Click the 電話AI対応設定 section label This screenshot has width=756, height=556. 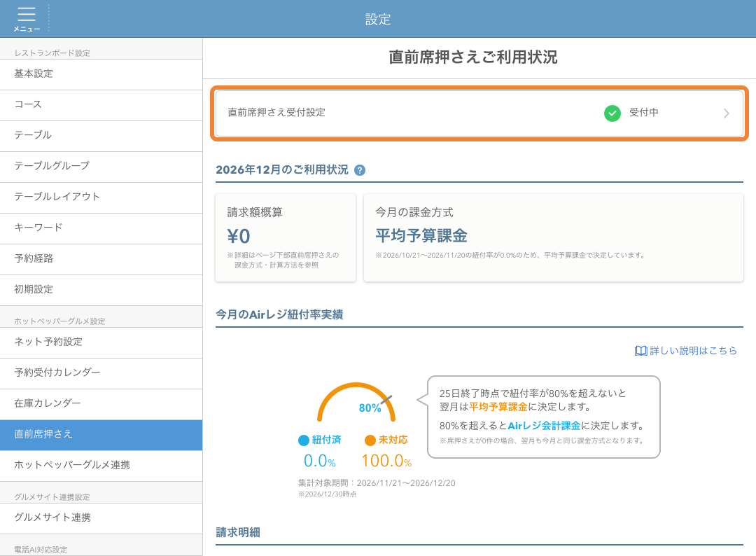pyautogui.click(x=41, y=550)
